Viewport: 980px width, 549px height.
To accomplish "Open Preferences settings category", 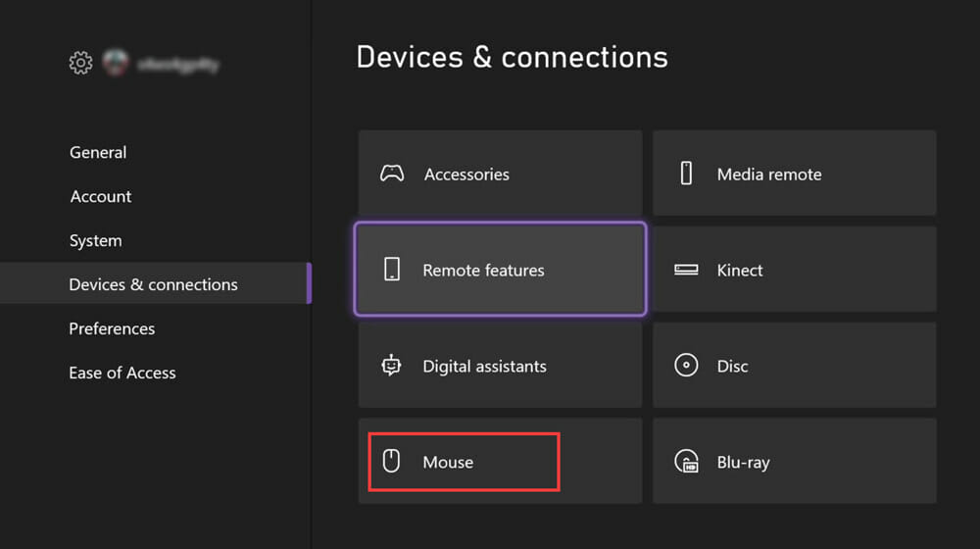I will pyautogui.click(x=112, y=328).
